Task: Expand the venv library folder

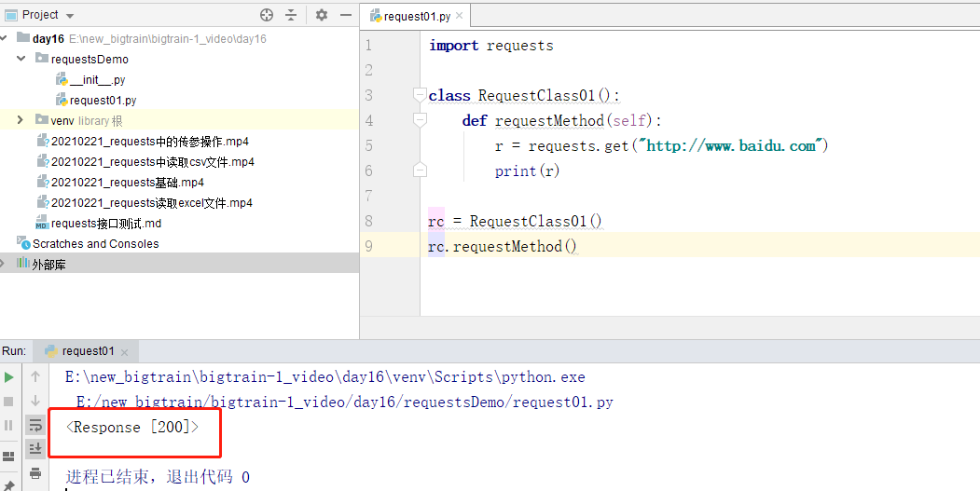Action: (21, 120)
